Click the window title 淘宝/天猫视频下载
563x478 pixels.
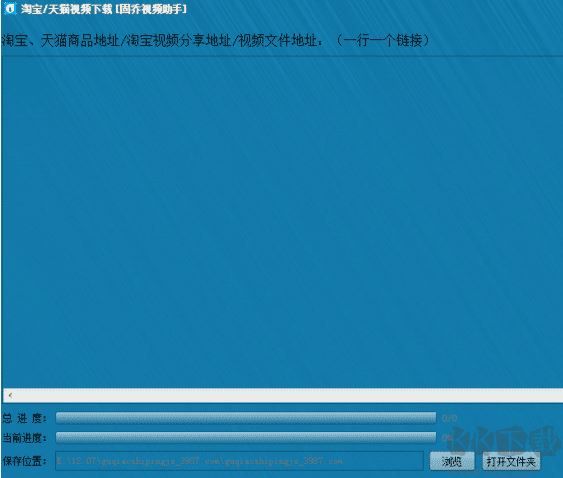tap(104, 9)
